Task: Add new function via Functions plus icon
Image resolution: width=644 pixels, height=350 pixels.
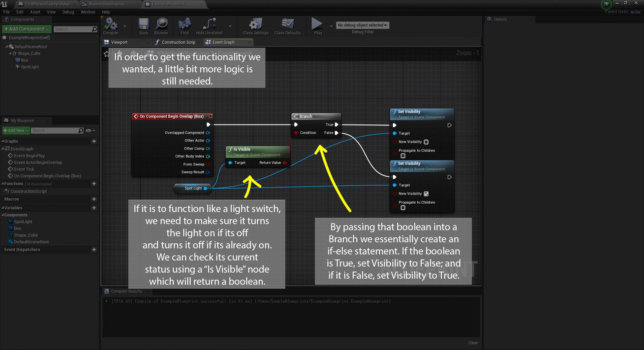Action: (94, 184)
